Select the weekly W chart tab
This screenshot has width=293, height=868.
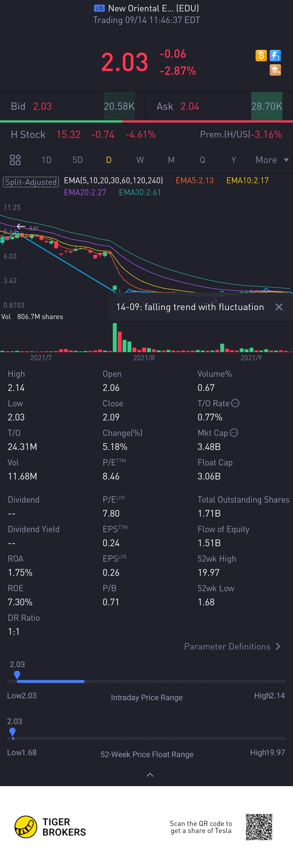(140, 160)
